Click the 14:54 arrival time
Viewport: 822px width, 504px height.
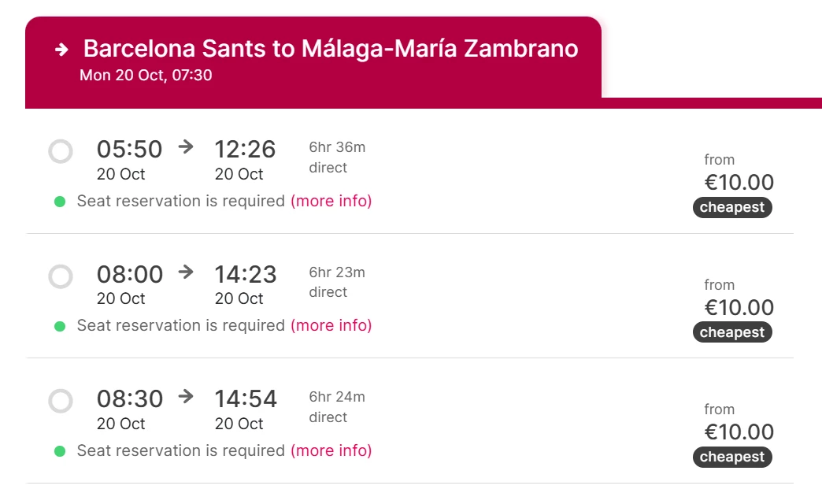tap(246, 399)
